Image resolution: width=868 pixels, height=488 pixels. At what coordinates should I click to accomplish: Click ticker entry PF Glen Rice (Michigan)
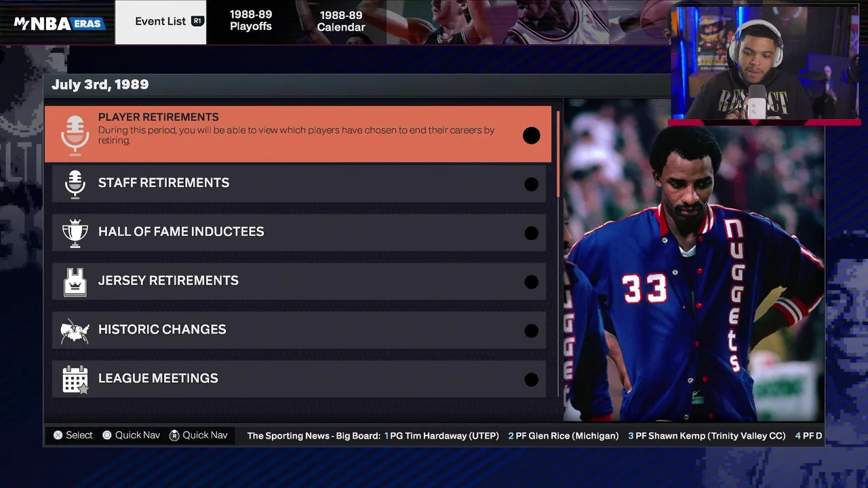pyautogui.click(x=564, y=436)
